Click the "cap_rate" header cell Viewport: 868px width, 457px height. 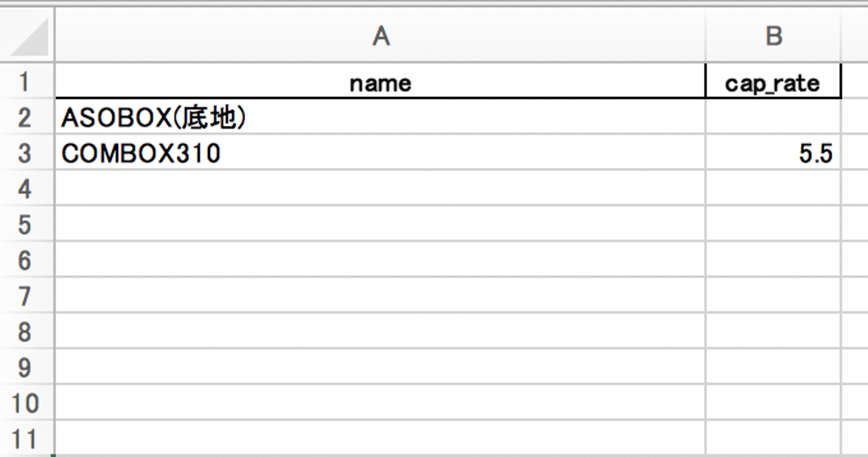[773, 83]
